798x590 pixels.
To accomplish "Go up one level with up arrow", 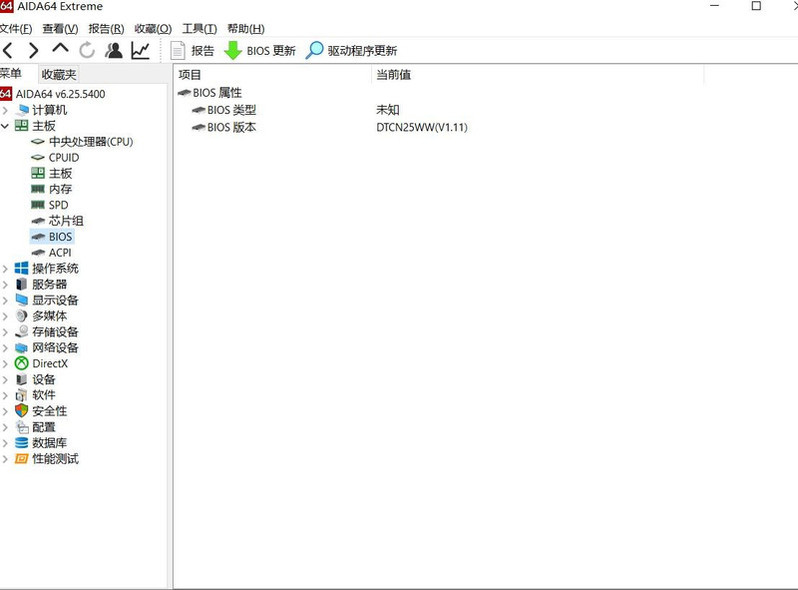I will [x=61, y=49].
